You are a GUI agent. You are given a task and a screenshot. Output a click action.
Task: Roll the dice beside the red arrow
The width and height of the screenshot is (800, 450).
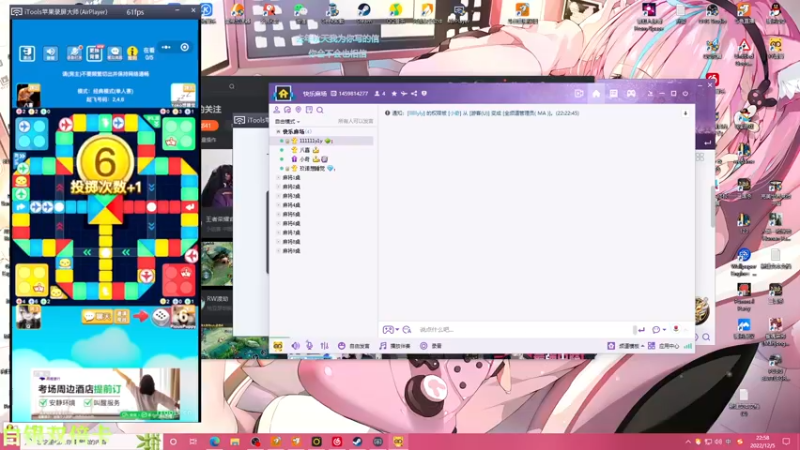tap(160, 316)
